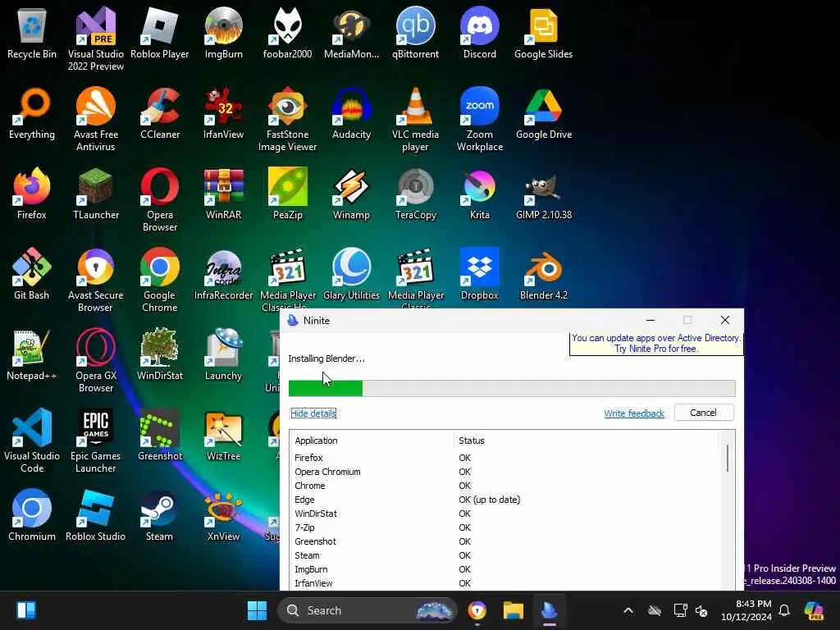Click Hide details link in Ninite
The height and width of the screenshot is (630, 840).
tap(313, 413)
